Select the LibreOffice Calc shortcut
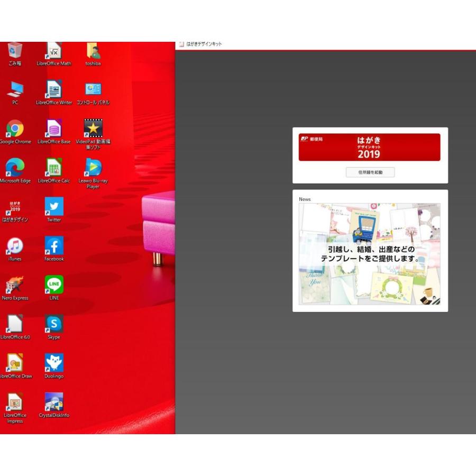The width and height of the screenshot is (476, 476). [54, 168]
